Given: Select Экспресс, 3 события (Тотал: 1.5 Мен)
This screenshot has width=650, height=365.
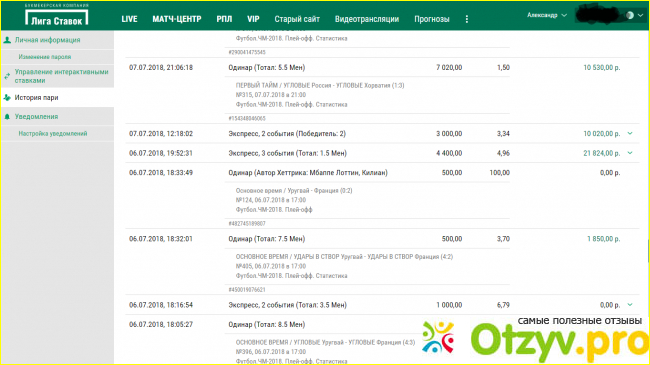Looking at the screenshot, I should pyautogui.click(x=287, y=153).
